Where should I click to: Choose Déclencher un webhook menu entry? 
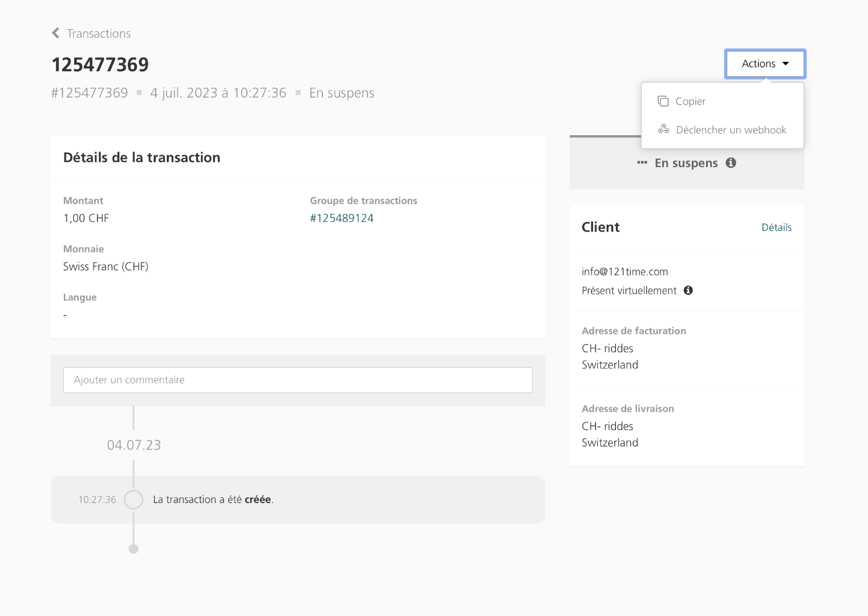tap(731, 129)
